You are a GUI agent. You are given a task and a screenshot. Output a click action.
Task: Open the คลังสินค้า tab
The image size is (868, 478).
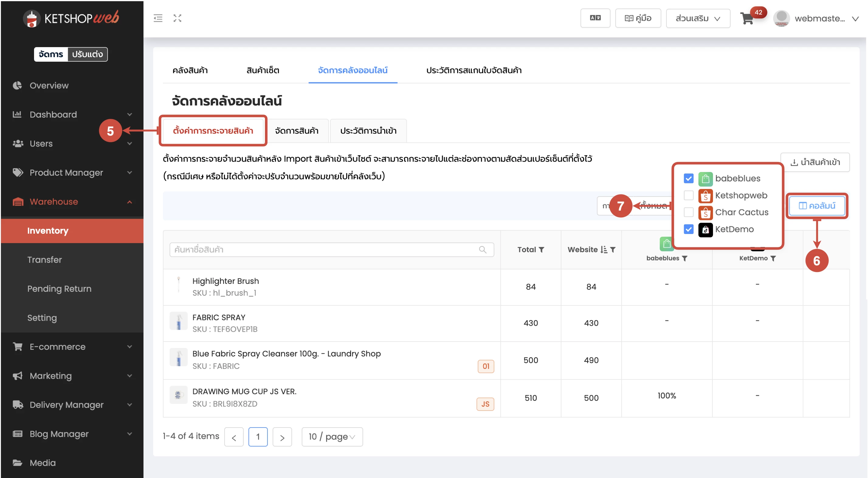190,70
